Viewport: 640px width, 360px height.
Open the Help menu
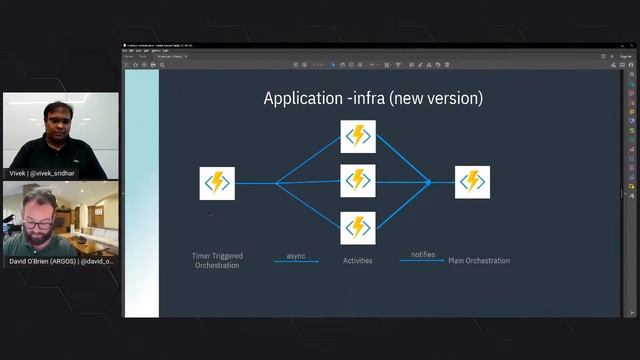[x=166, y=51]
